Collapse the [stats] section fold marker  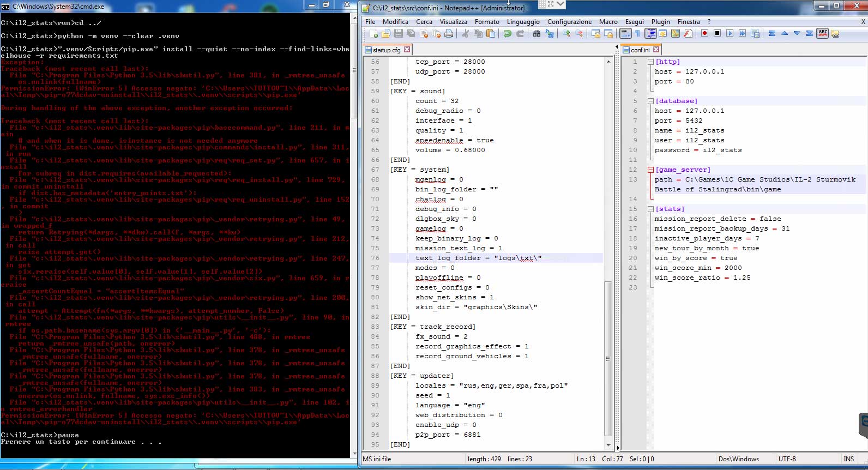pyautogui.click(x=650, y=209)
